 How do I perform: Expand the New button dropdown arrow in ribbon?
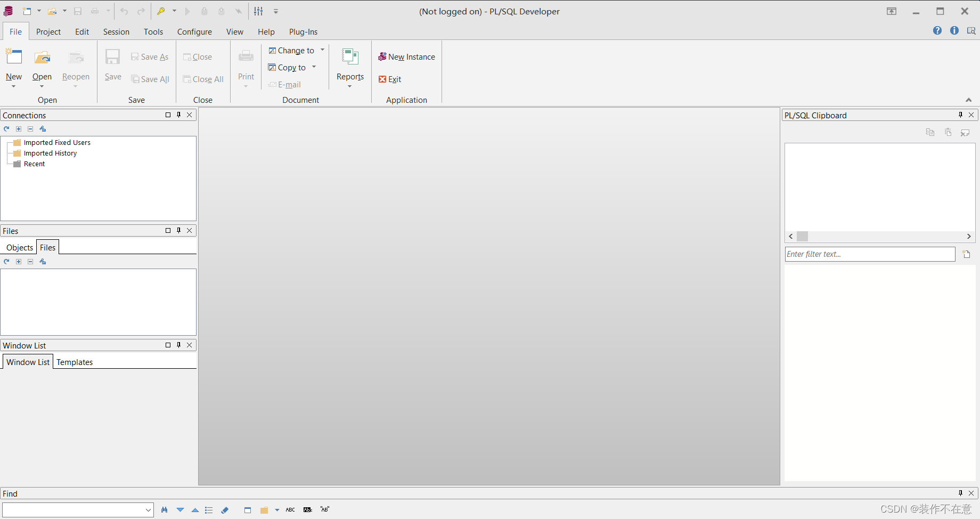pos(14,86)
